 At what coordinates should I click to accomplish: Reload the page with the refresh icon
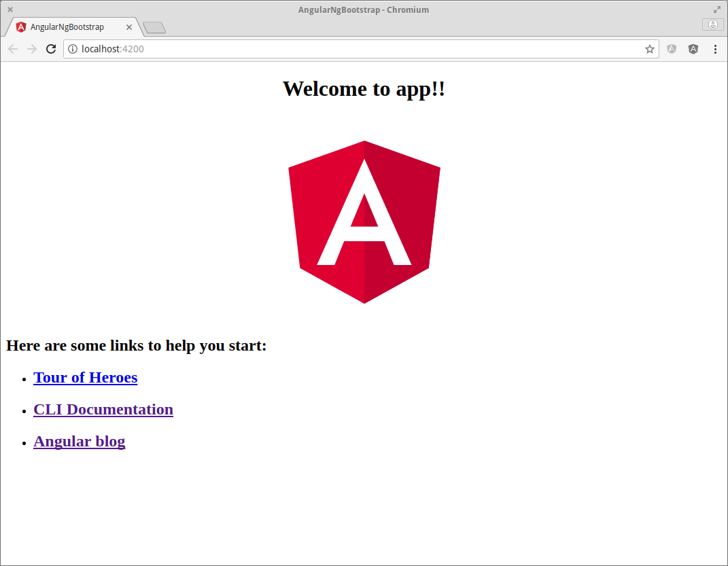click(x=51, y=49)
